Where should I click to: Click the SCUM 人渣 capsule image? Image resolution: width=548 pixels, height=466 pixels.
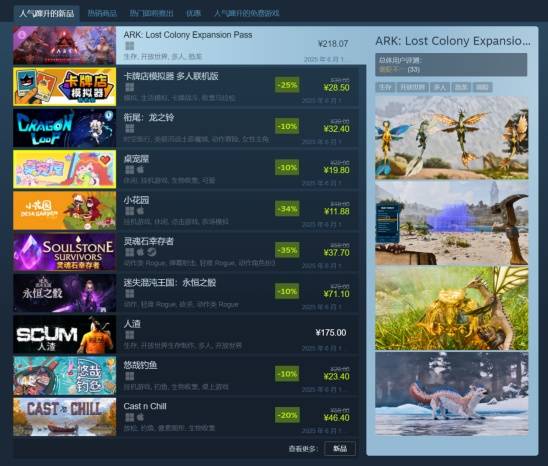[x=64, y=335]
